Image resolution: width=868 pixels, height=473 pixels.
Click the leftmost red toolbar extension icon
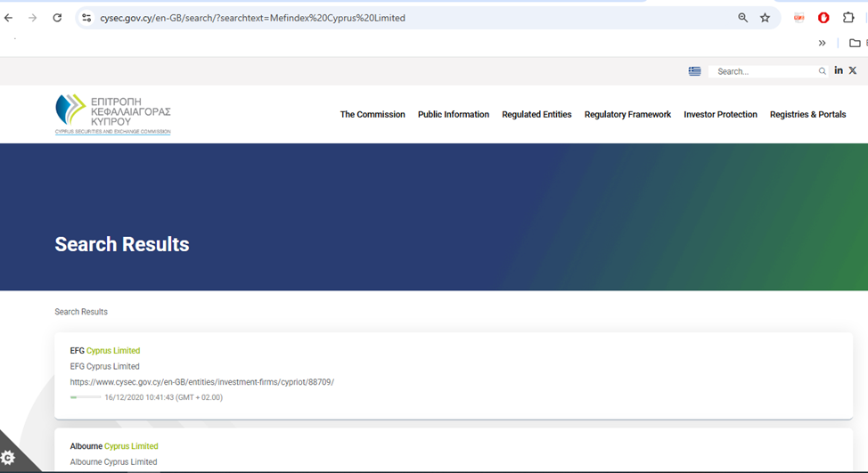[798, 18]
